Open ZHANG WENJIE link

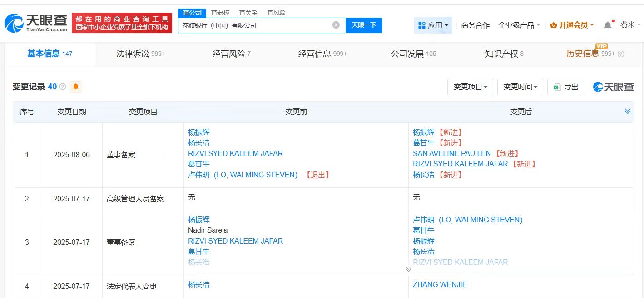pos(440,284)
